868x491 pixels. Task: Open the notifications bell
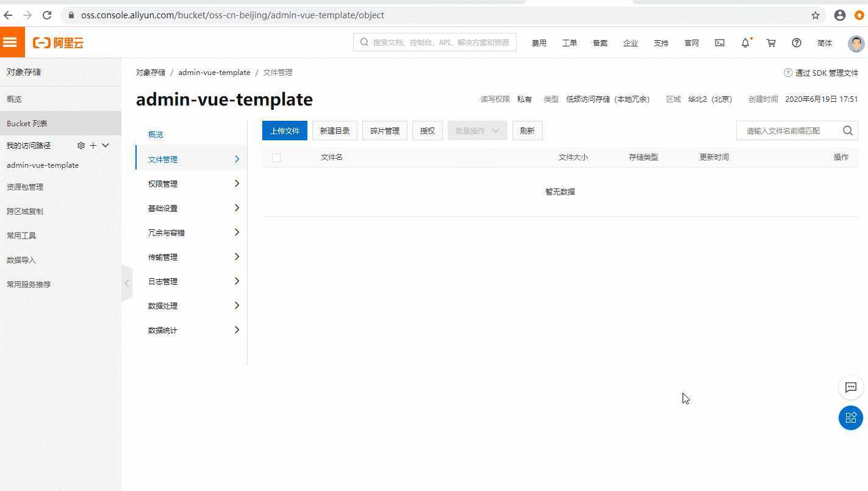tap(745, 43)
